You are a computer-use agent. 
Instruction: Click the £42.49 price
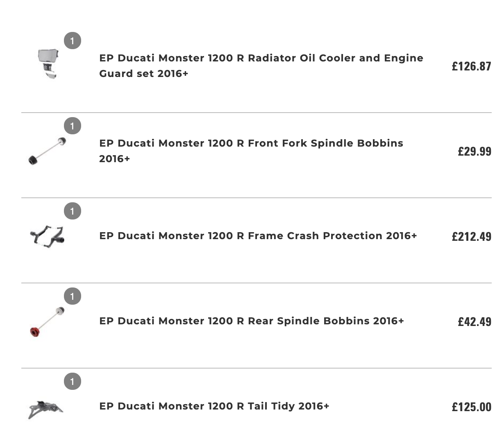coord(474,321)
